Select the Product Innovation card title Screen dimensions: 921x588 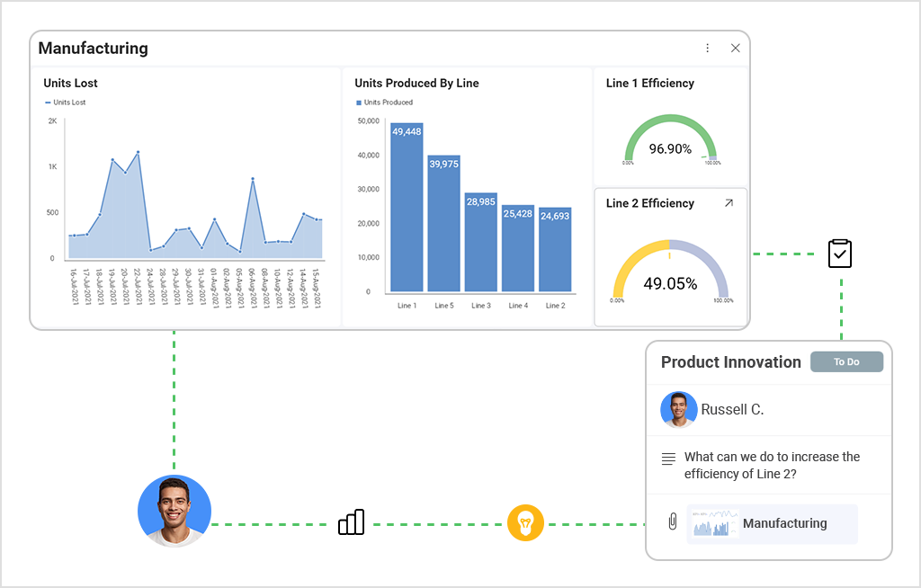click(x=730, y=361)
